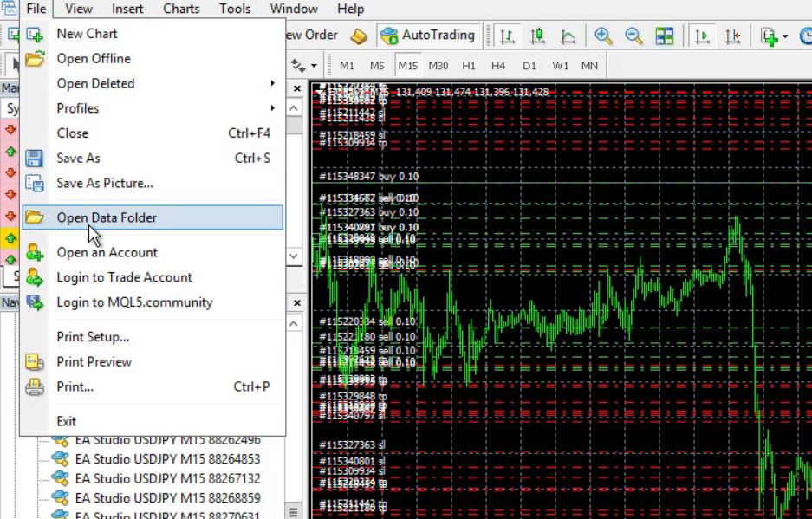Image resolution: width=812 pixels, height=519 pixels.
Task: Select H1 timeframe
Action: coord(469,66)
